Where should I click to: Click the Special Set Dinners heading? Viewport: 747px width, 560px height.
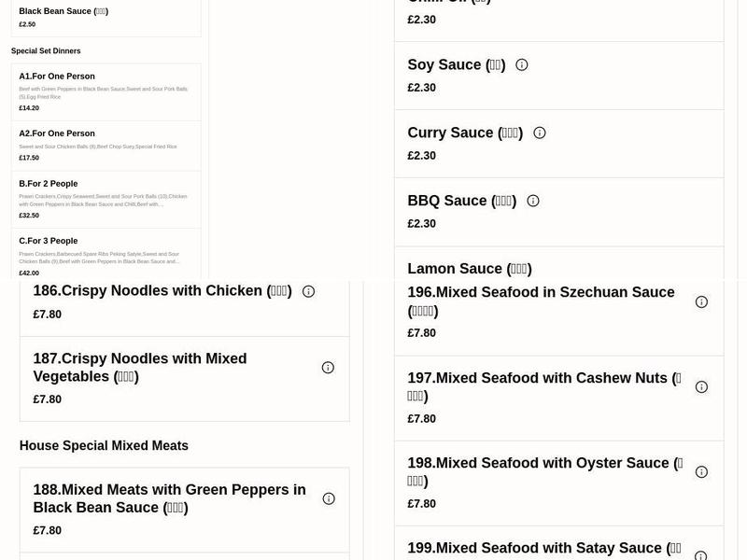point(46,50)
